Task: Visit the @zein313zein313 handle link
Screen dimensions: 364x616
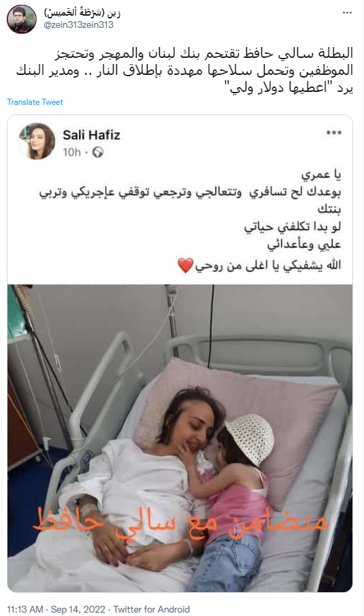Action: (78, 25)
